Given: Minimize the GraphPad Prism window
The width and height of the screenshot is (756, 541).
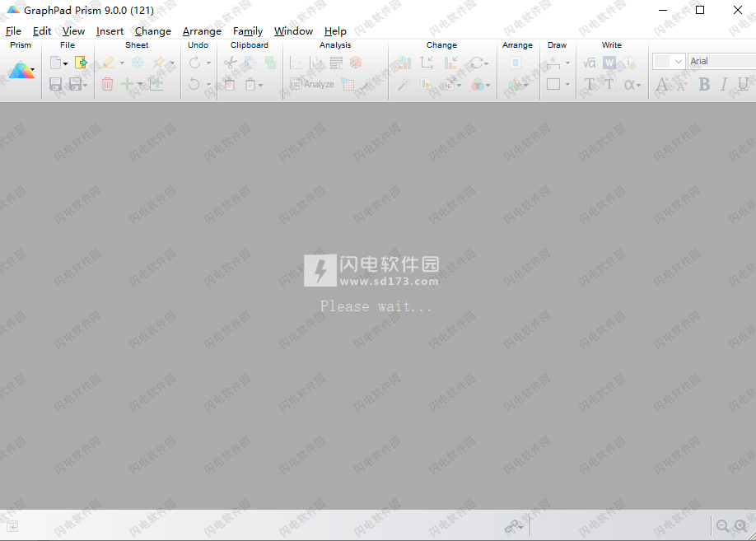Looking at the screenshot, I should click(663, 10).
